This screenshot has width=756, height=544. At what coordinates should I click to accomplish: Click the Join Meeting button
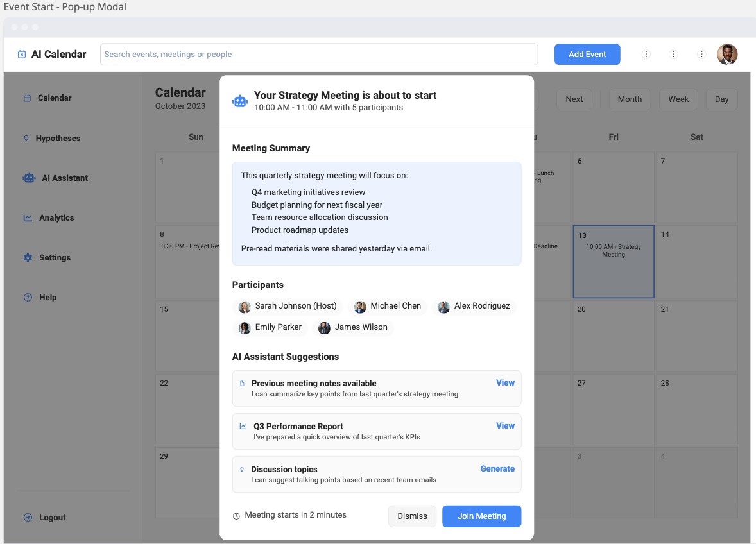(x=481, y=516)
